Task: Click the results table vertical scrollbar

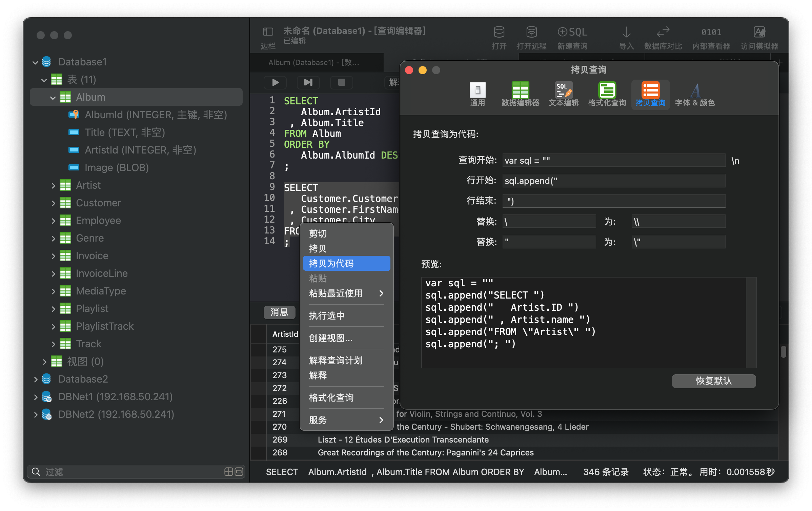Action: [x=783, y=351]
